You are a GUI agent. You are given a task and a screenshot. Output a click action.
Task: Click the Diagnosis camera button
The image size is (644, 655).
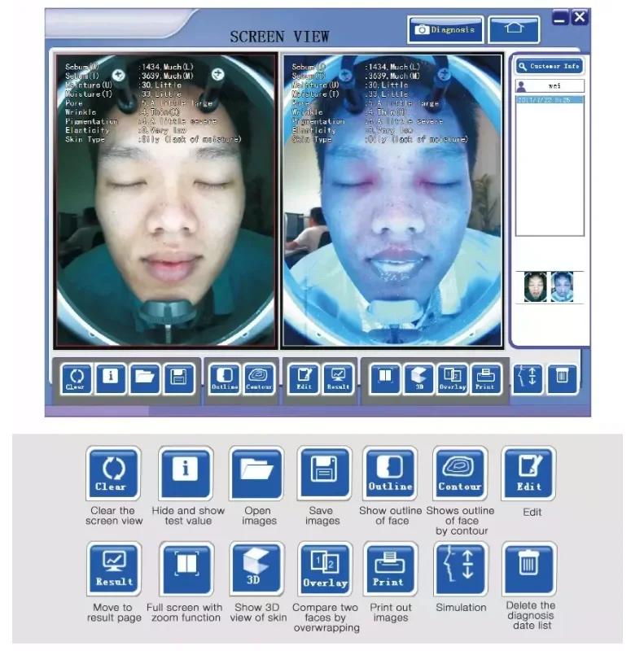point(445,29)
